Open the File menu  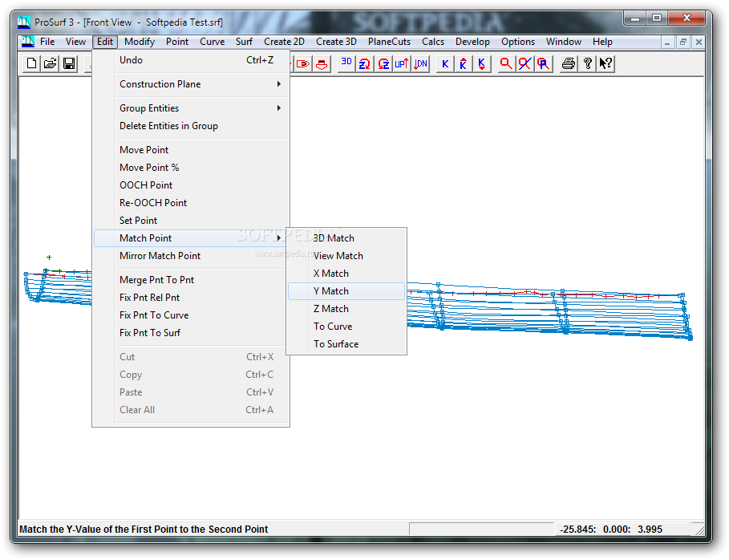[47, 42]
